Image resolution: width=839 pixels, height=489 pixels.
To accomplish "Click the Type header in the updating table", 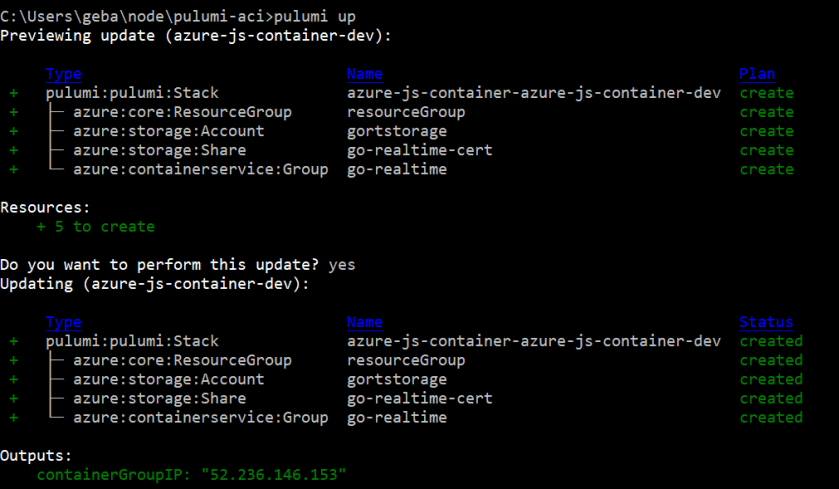I will click(x=64, y=322).
